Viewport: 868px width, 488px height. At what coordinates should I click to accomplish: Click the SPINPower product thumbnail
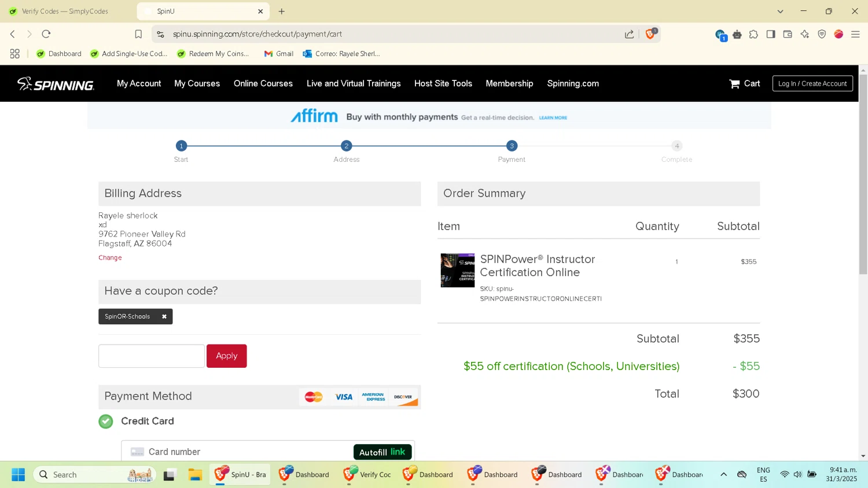(x=458, y=270)
